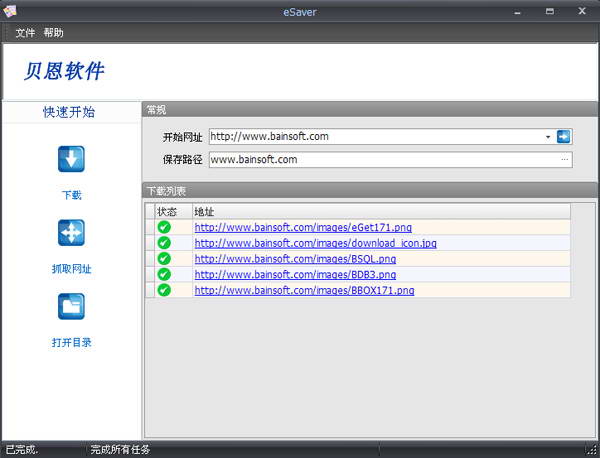The height and width of the screenshot is (458, 600).
Task: Open link to BDB3.png
Action: (295, 274)
